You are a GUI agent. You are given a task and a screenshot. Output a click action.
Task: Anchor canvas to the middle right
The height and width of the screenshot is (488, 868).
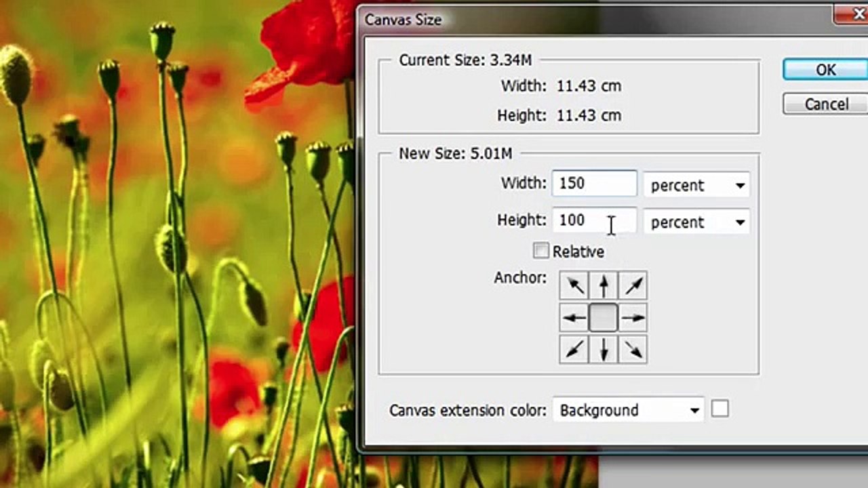(x=633, y=317)
